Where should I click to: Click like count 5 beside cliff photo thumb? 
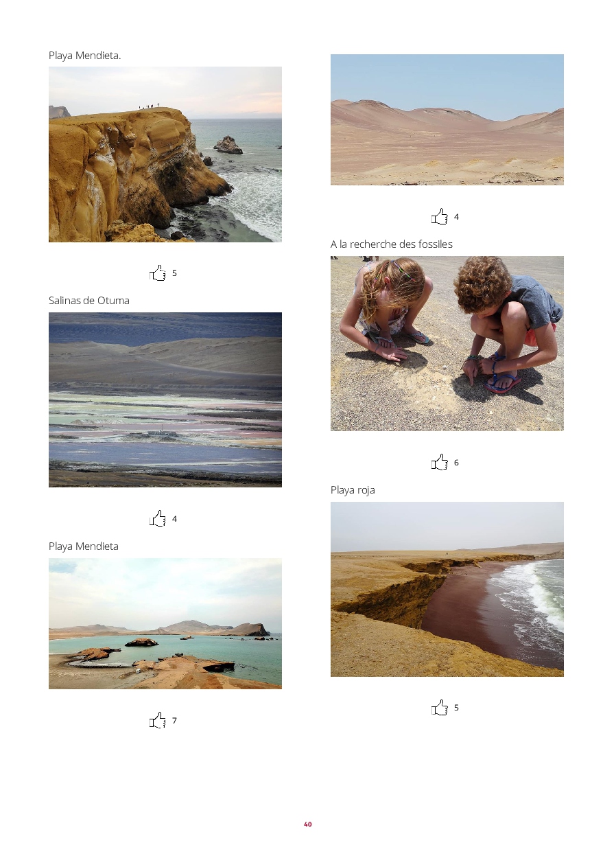[174, 273]
